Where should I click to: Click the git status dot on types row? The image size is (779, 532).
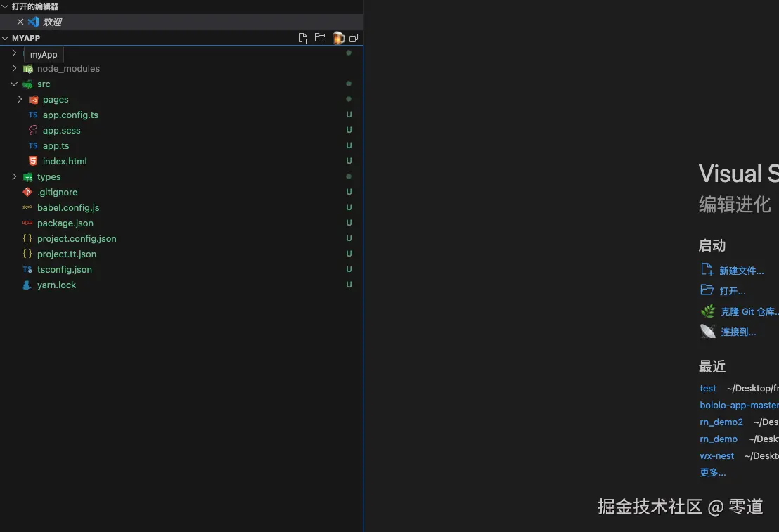coord(349,176)
